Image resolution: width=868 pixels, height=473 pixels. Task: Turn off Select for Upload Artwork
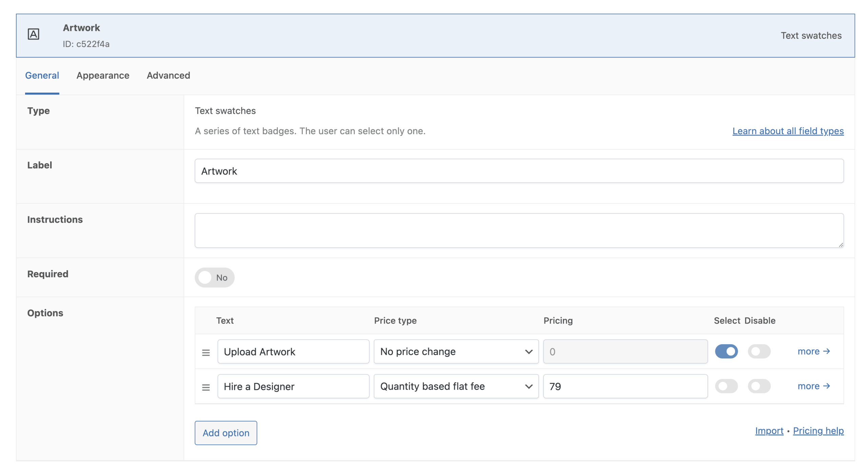[x=726, y=351]
